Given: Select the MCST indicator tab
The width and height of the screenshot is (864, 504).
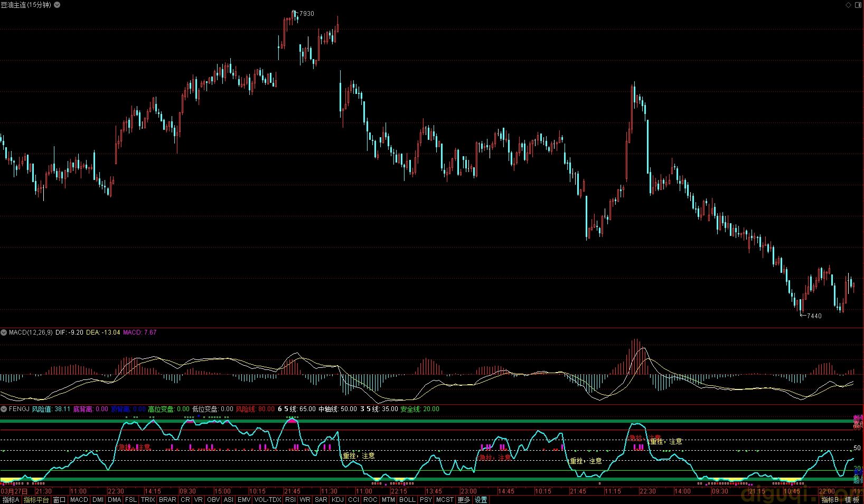Looking at the screenshot, I should (x=445, y=500).
